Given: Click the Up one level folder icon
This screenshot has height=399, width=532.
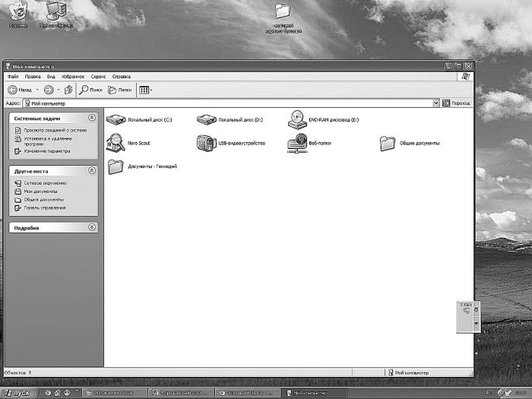Looking at the screenshot, I should (x=68, y=90).
